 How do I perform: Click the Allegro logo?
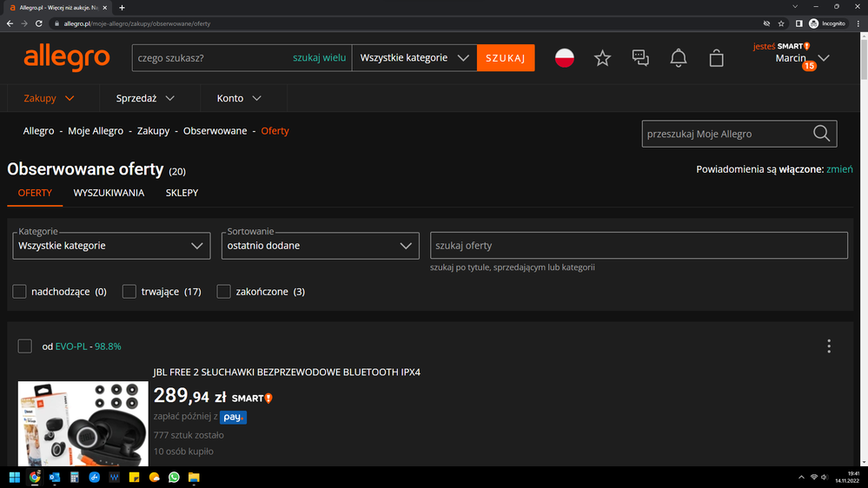66,58
